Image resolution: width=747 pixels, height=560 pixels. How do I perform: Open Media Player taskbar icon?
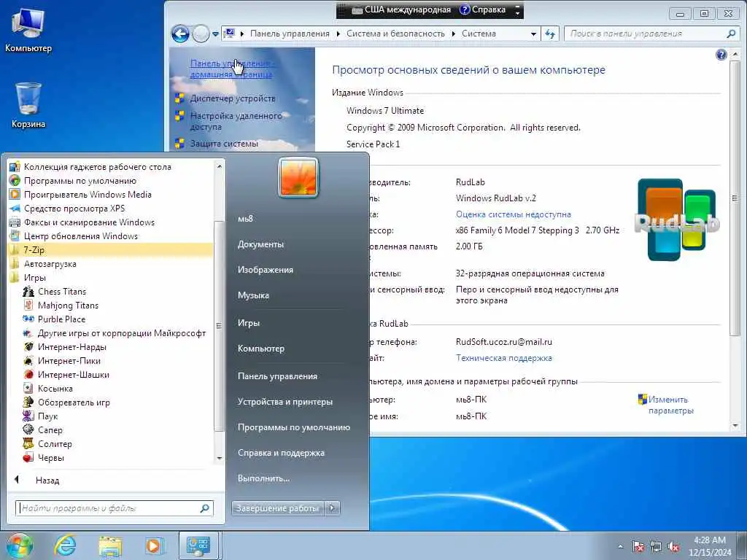coord(154,545)
